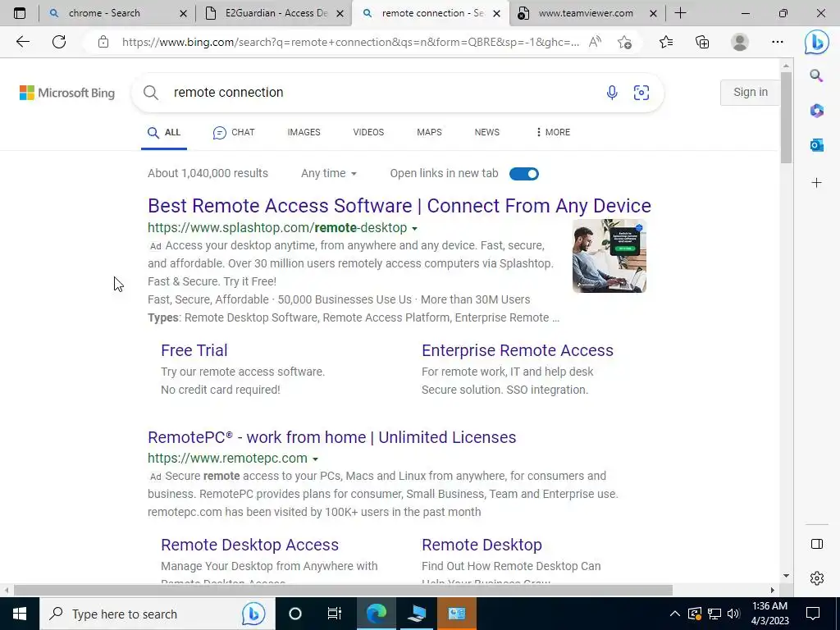Open Best Remote Access Software result
840x630 pixels.
coord(399,206)
